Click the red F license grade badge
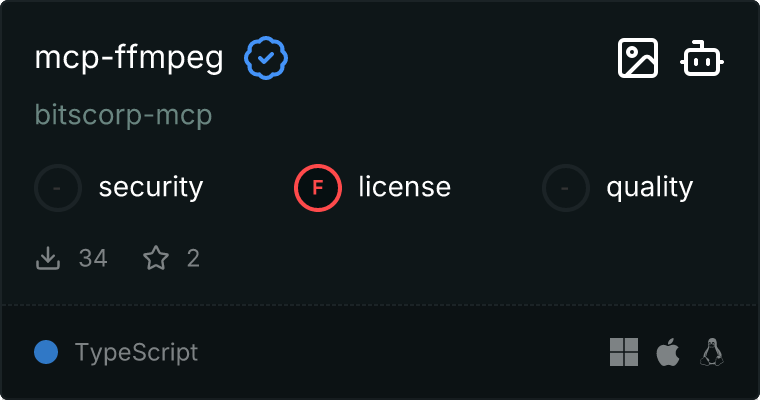This screenshot has height=400, width=760. coord(318,187)
